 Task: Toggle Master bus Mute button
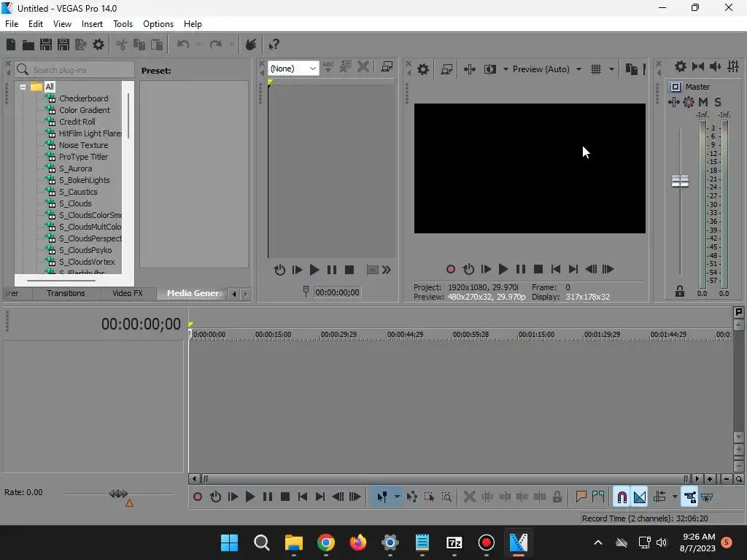[x=703, y=102]
